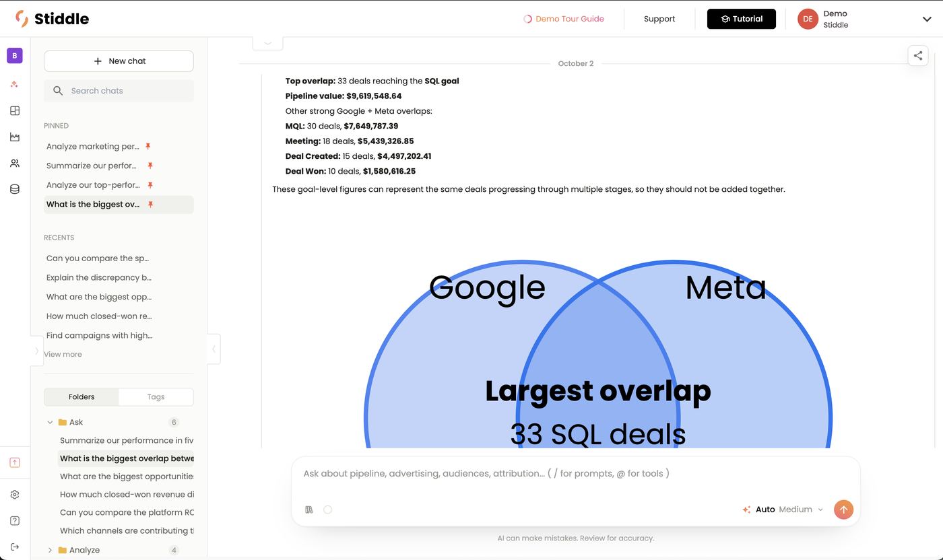Collapse the Ask folder
The image size is (943, 560).
(50, 422)
